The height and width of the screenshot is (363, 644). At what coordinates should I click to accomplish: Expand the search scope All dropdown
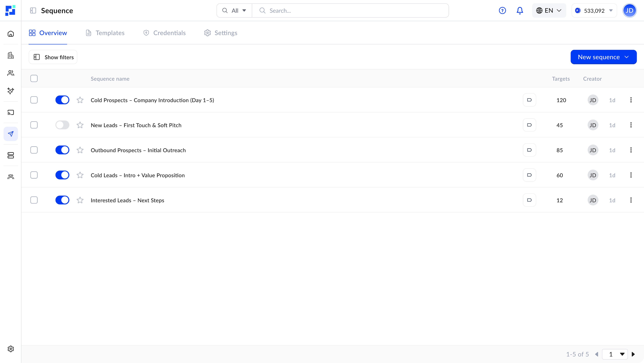tap(234, 10)
